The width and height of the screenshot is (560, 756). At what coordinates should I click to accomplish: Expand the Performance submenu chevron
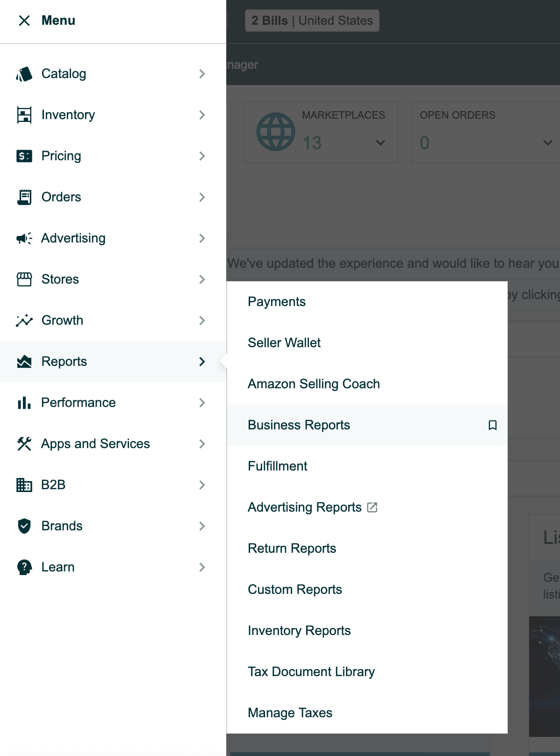[x=202, y=403]
